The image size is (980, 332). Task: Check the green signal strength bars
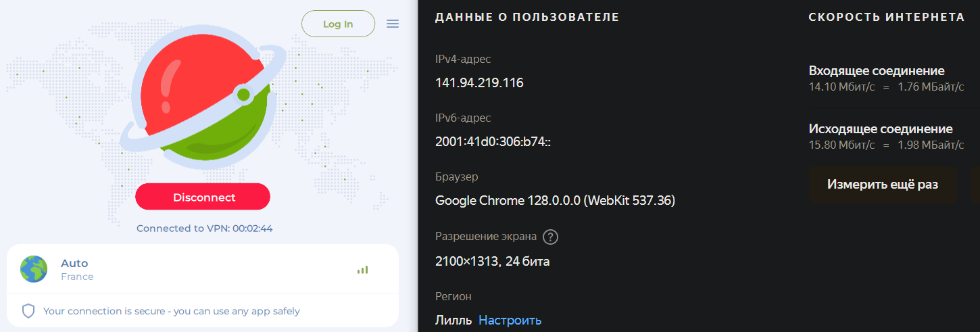click(363, 270)
